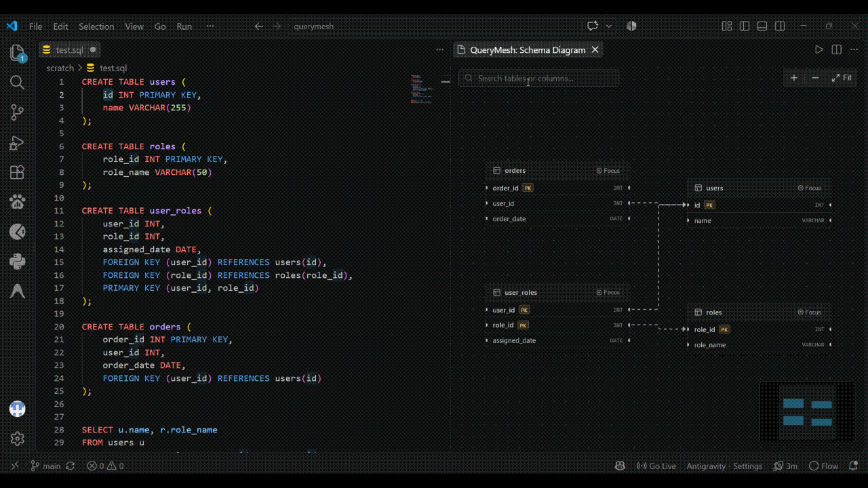
Task: Focus the users table
Action: [x=810, y=188]
